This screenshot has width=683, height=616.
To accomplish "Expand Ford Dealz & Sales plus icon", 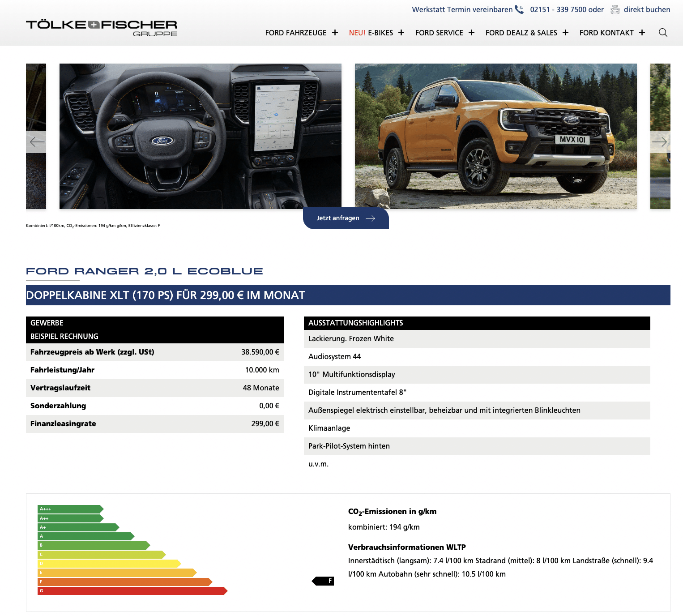I will (565, 33).
